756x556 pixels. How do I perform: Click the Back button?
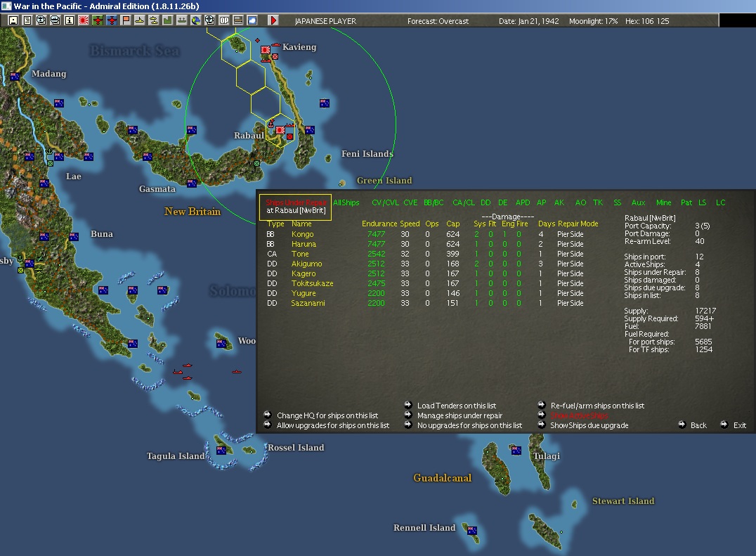(698, 425)
